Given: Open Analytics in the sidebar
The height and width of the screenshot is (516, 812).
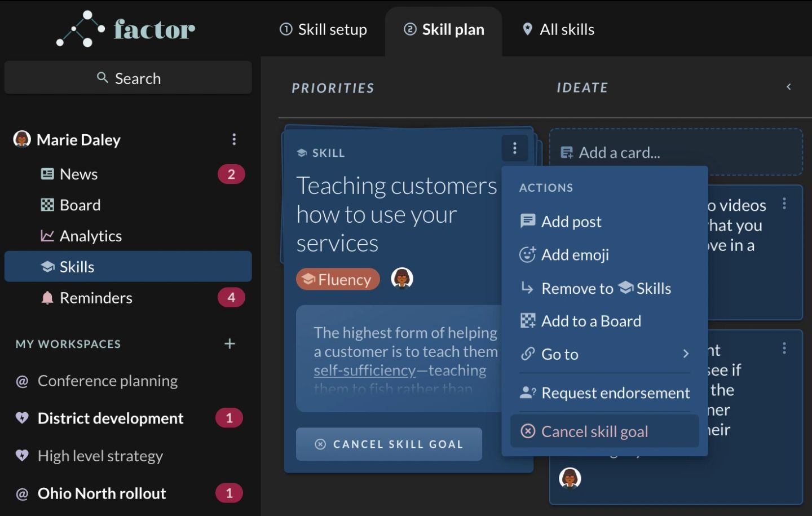Looking at the screenshot, I should pyautogui.click(x=128, y=236).
